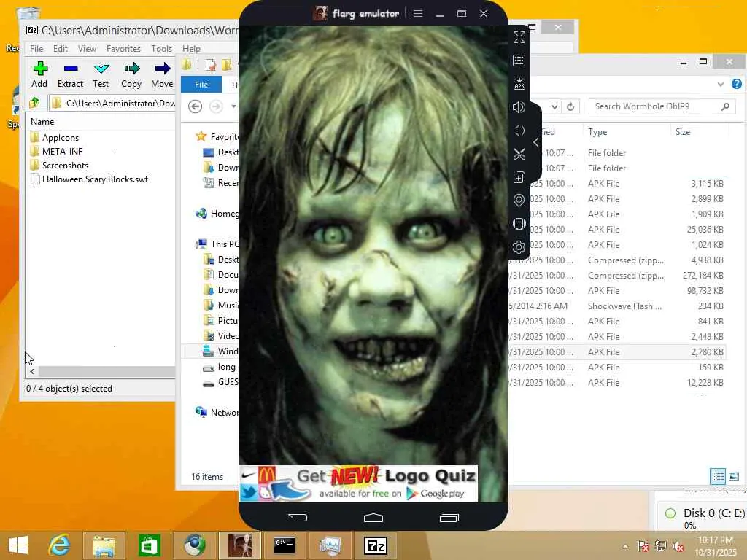Image resolution: width=747 pixels, height=560 pixels.
Task: Open the Edit menu in 7-Zip
Action: point(61,49)
